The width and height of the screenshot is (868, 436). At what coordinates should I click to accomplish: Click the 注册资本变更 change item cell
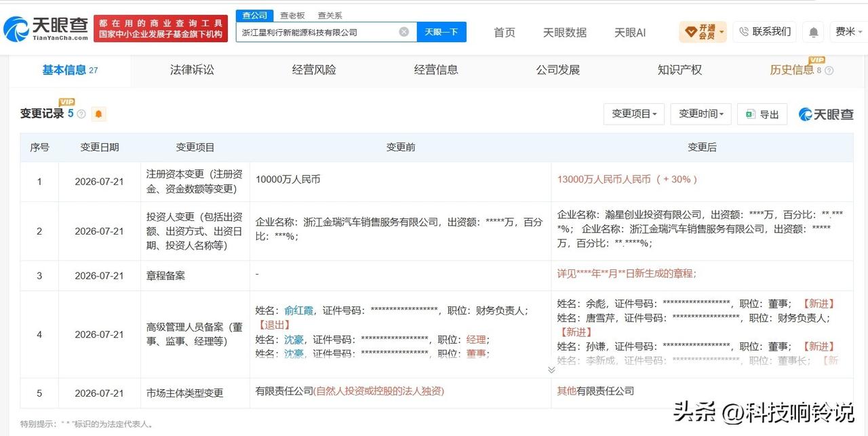pos(195,181)
